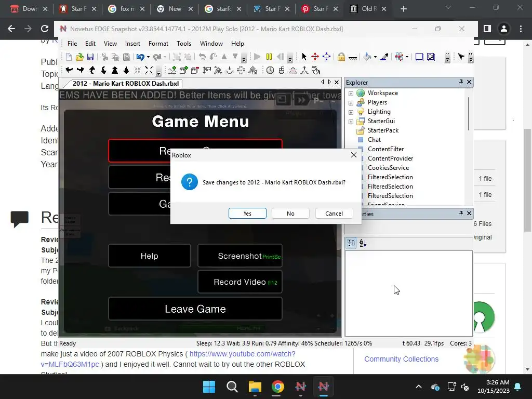Open the Fill Color dropdown arrow
The image size is (532, 399).
(x=375, y=57)
